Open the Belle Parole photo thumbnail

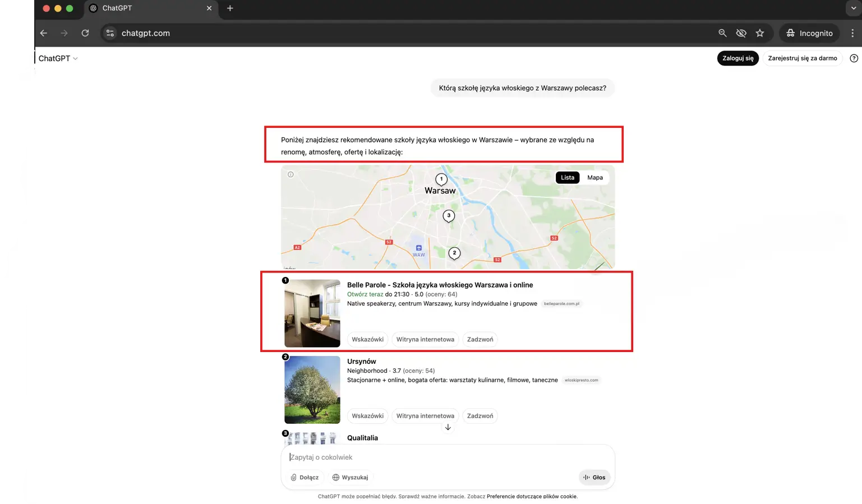click(312, 313)
